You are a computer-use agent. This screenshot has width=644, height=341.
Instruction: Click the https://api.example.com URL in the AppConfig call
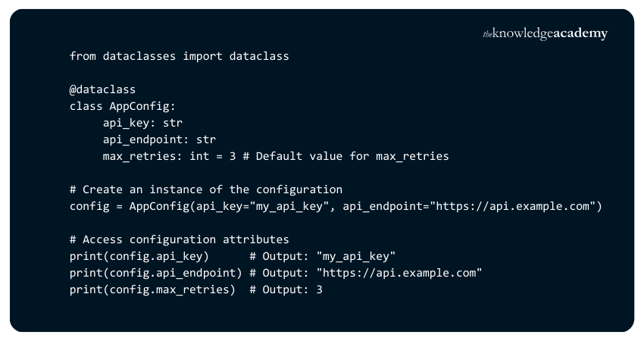tap(511, 206)
